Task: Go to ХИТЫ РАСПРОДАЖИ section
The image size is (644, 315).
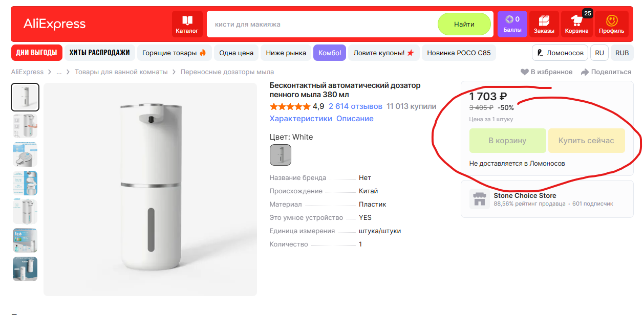Action: pyautogui.click(x=100, y=53)
